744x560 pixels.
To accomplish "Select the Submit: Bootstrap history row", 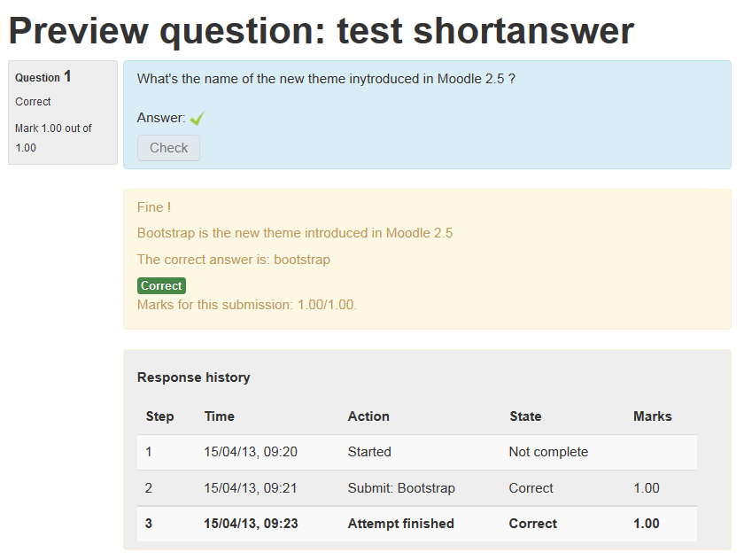I will [x=417, y=488].
